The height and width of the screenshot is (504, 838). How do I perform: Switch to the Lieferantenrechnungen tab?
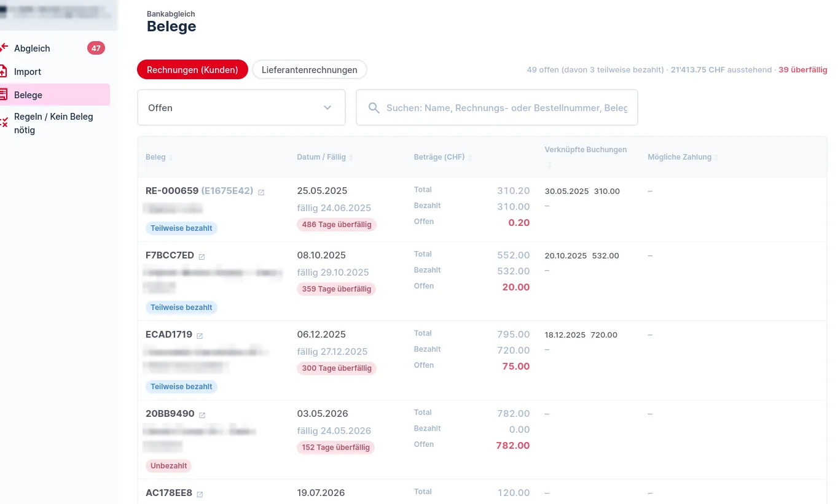pyautogui.click(x=310, y=69)
